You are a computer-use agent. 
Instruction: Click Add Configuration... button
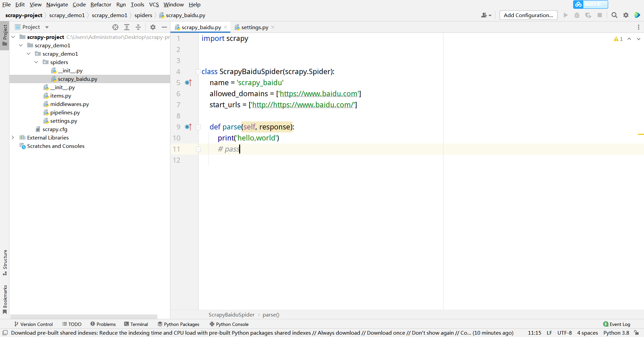tap(528, 15)
